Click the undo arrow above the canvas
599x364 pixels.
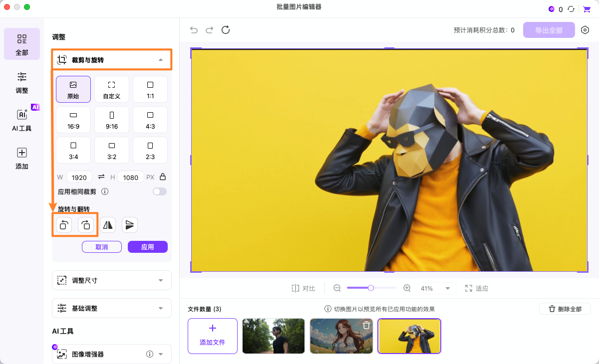(x=194, y=30)
